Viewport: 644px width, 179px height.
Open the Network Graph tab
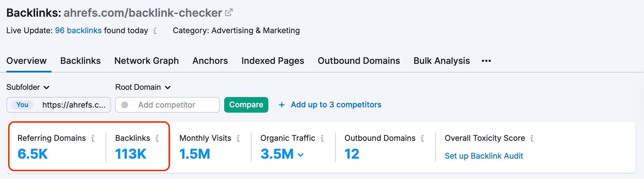tap(146, 61)
